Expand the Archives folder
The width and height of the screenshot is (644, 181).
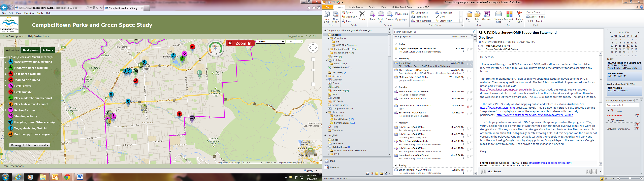(x=327, y=76)
